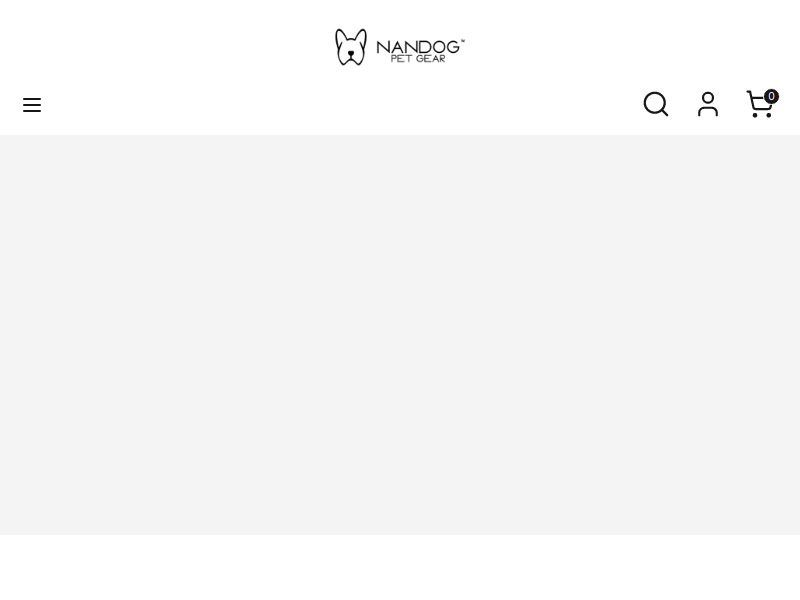This screenshot has width=800, height=600.
Task: Open the account profile icon
Action: [x=708, y=104]
